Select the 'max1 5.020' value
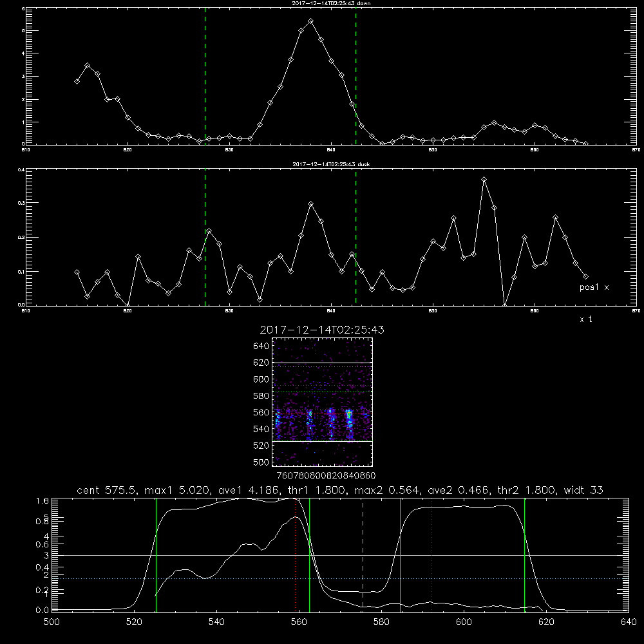The height and width of the screenshot is (644, 644). [x=175, y=490]
